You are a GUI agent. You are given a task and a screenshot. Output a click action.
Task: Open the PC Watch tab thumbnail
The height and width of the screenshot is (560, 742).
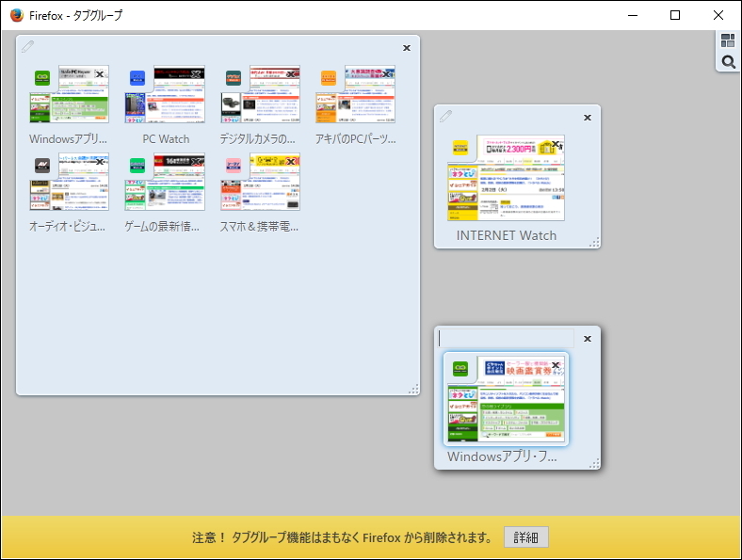tap(165, 95)
